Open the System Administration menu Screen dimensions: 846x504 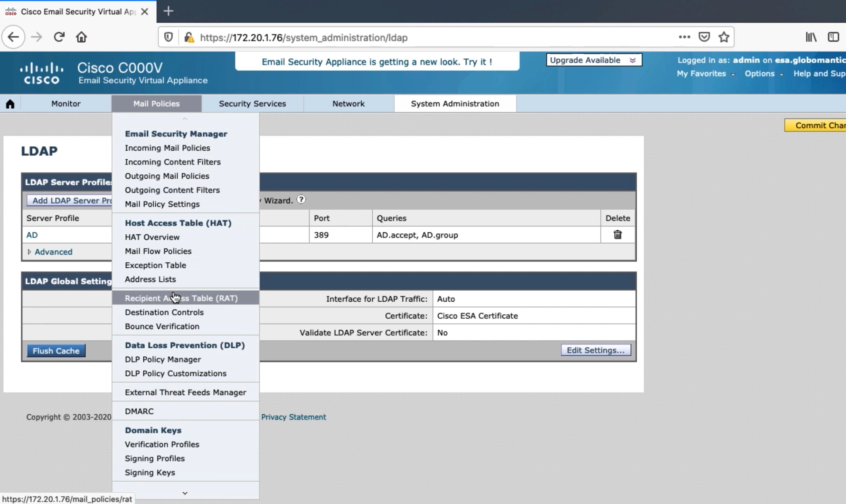(455, 104)
